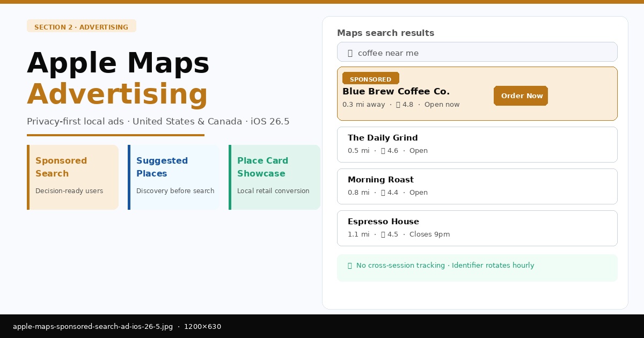This screenshot has height=338, width=644.
Task: Click the lock icon in the tracking notice
Action: (350, 266)
